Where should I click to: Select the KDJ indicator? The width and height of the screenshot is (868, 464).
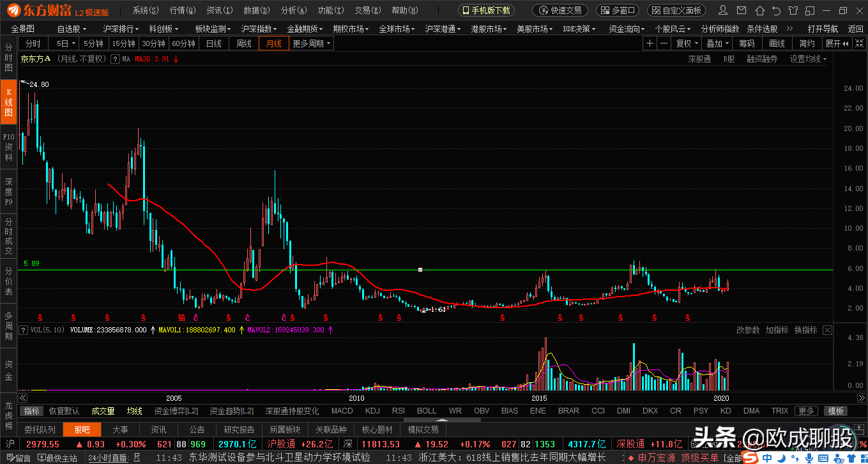pyautogui.click(x=372, y=411)
